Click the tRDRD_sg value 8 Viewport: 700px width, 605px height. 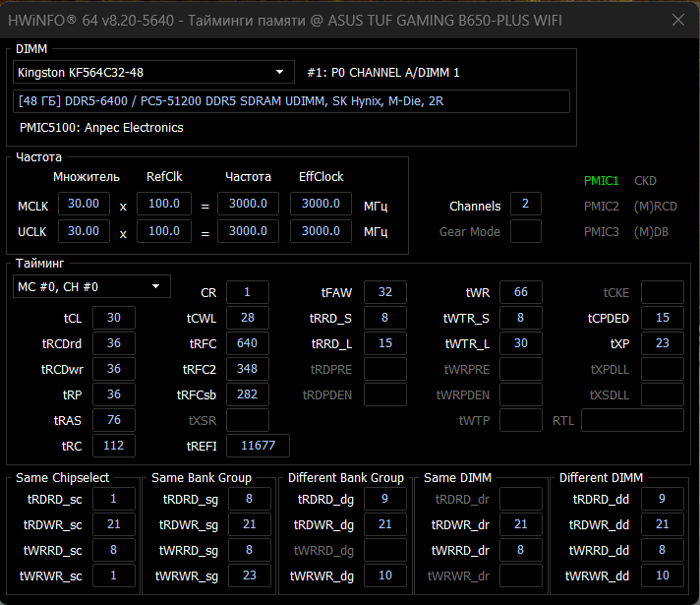(x=250, y=499)
